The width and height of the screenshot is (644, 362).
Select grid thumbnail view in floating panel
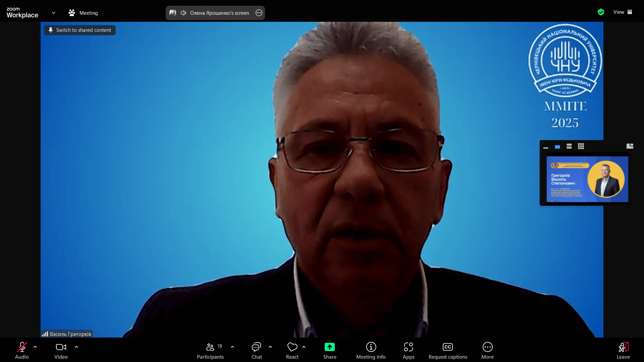pos(581,146)
